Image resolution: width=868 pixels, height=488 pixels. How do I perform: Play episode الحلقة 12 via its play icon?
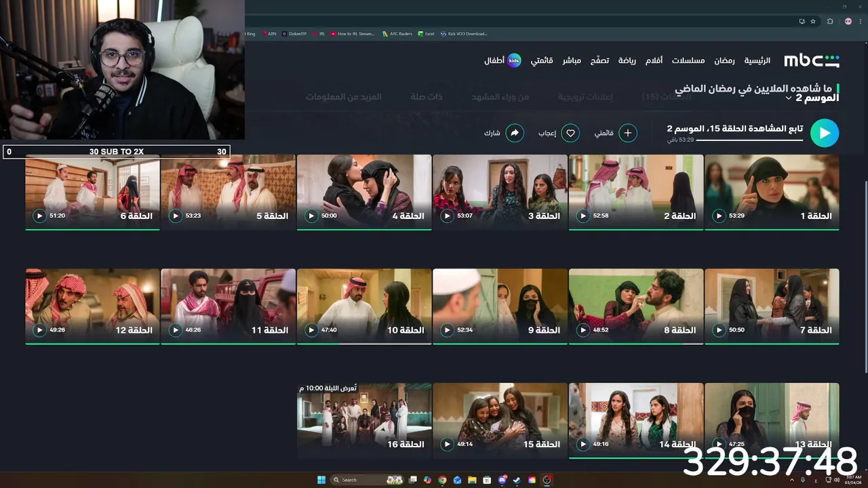coord(39,330)
